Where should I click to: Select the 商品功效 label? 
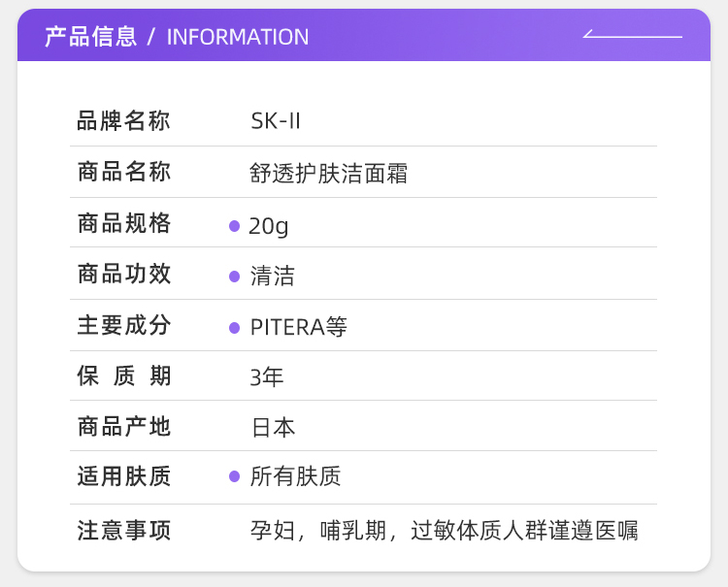124,275
